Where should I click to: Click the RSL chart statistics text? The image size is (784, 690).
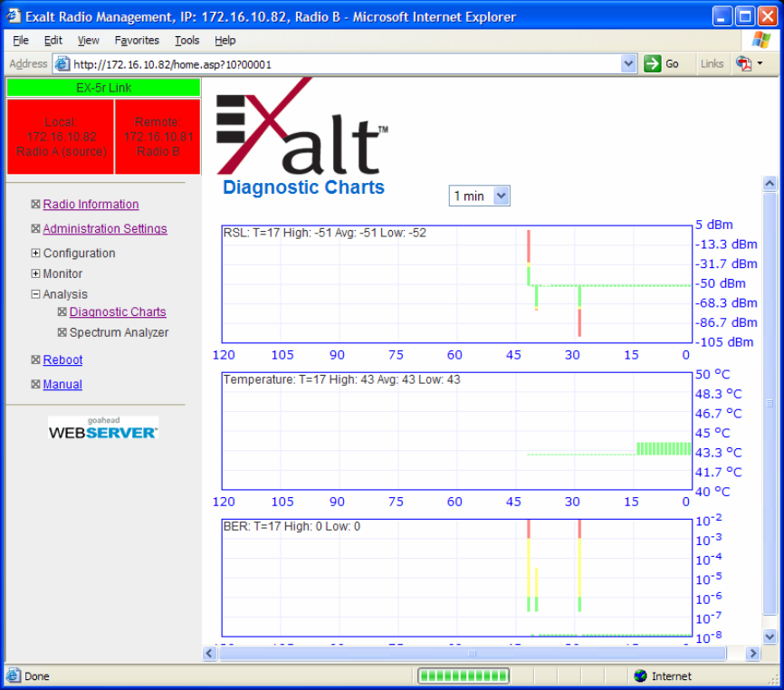(x=325, y=233)
